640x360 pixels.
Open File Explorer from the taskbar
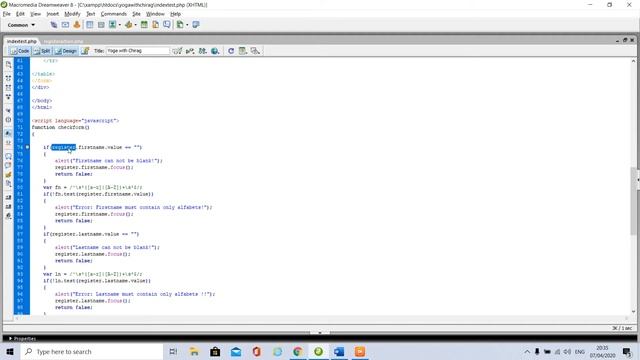pyautogui.click(x=194, y=351)
